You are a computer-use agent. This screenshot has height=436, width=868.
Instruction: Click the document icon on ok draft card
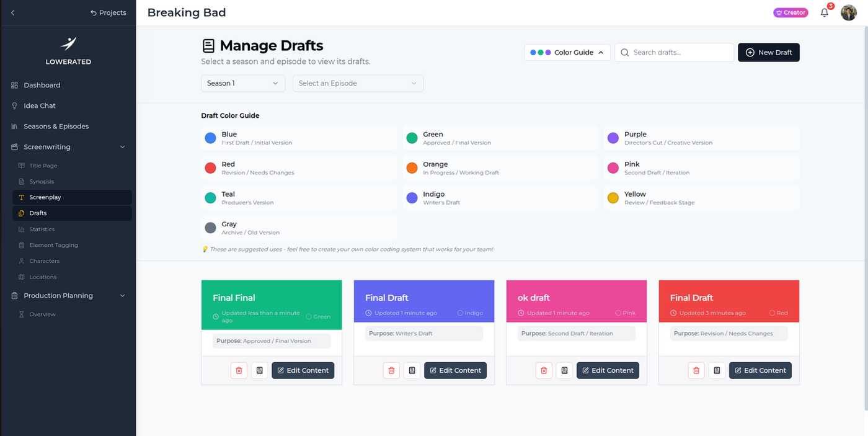click(564, 370)
